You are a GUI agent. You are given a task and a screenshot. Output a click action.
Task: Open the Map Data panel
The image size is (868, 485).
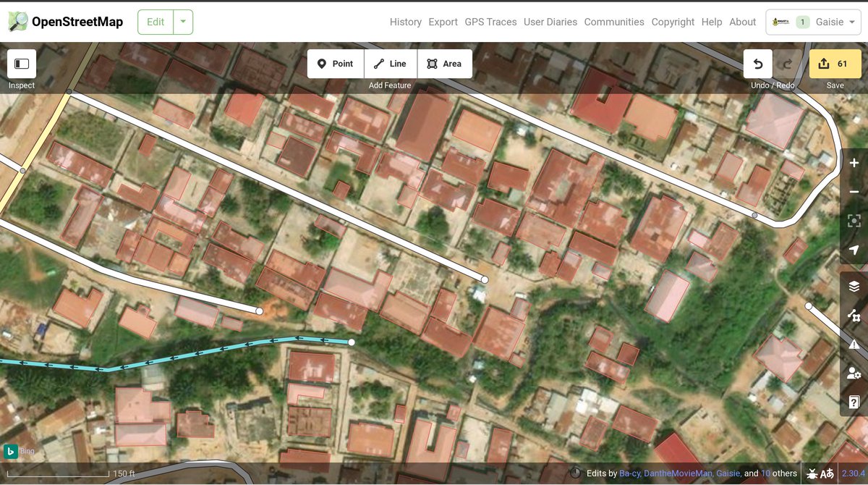tap(852, 314)
